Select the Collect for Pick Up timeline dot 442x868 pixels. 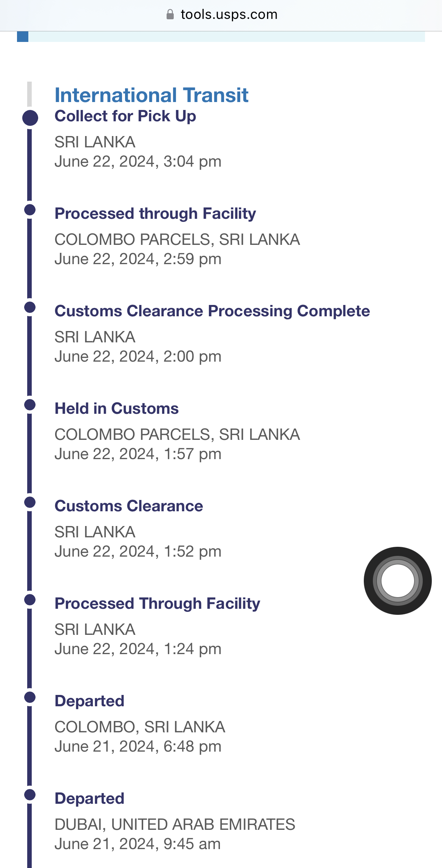click(x=30, y=118)
